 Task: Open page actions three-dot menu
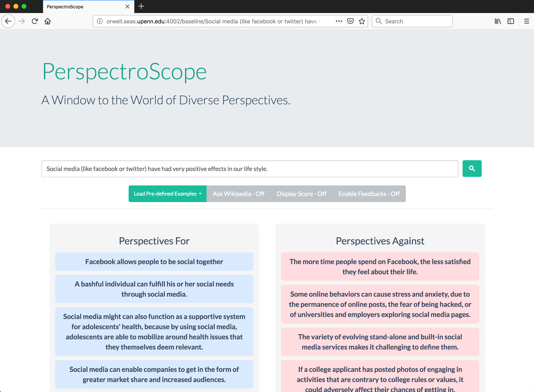[x=339, y=21]
